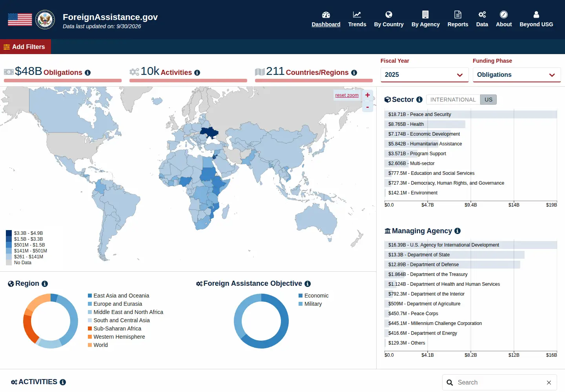Show info for Foreign Assistance Objective

click(x=308, y=284)
